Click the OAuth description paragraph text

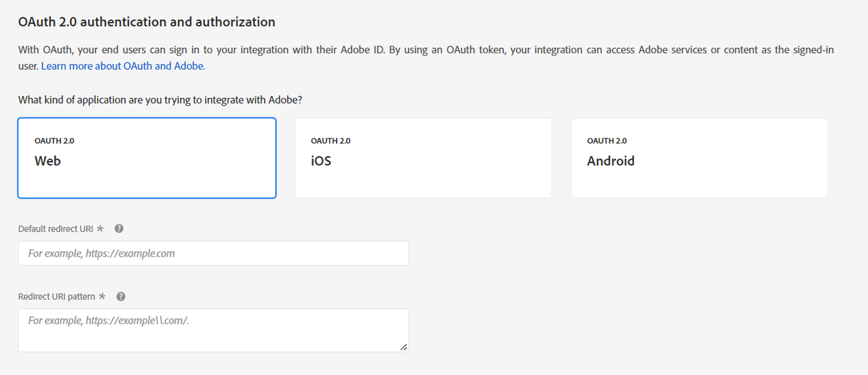pos(426,58)
